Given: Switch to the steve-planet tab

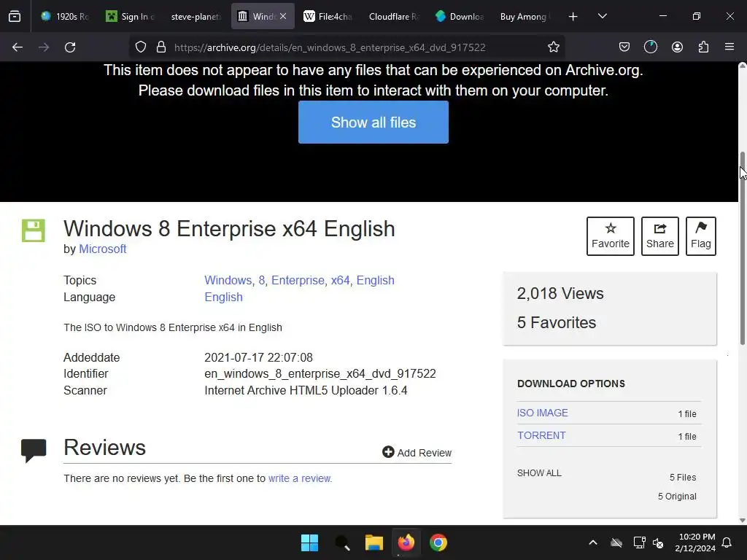Looking at the screenshot, I should pyautogui.click(x=196, y=17).
